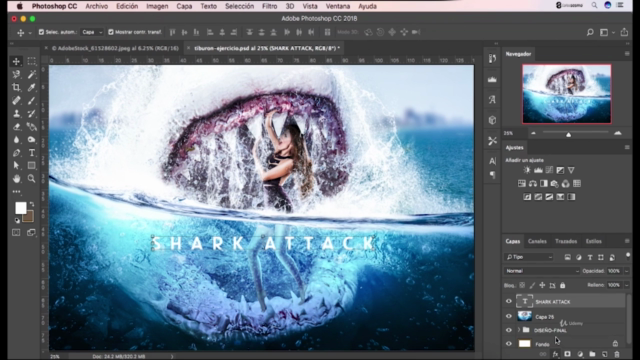This screenshot has width=640, height=360.
Task: Select the Clone Stamp tool
Action: (16, 113)
